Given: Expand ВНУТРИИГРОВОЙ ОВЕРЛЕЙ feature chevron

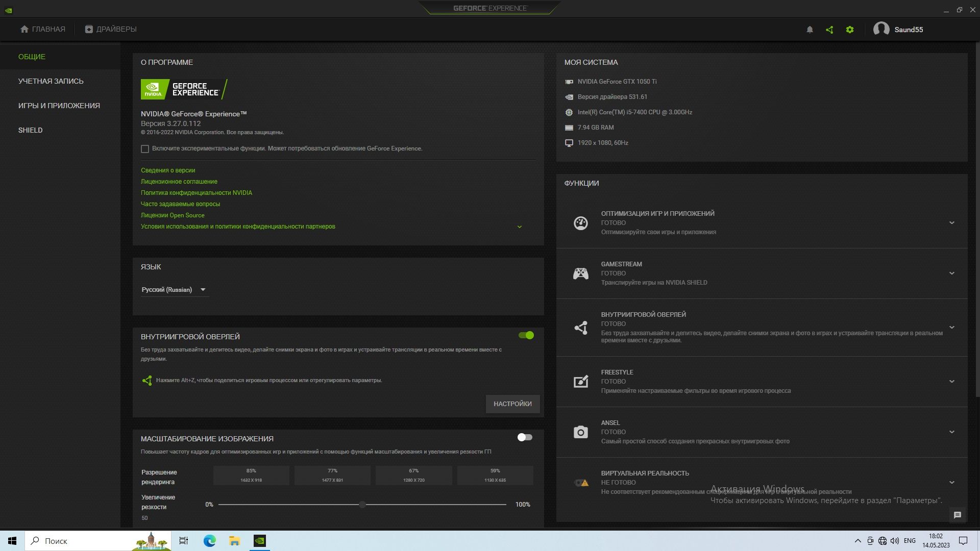Looking at the screenshot, I should pos(952,328).
